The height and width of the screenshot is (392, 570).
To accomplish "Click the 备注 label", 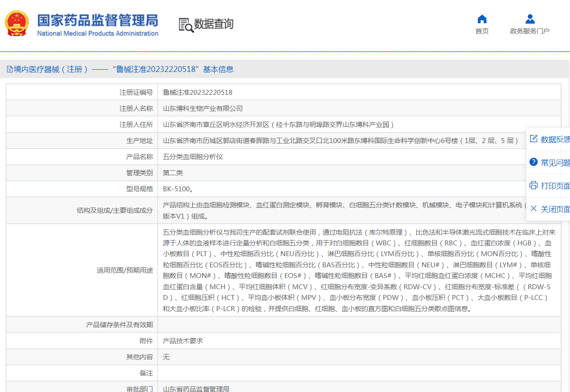I will tap(146, 373).
